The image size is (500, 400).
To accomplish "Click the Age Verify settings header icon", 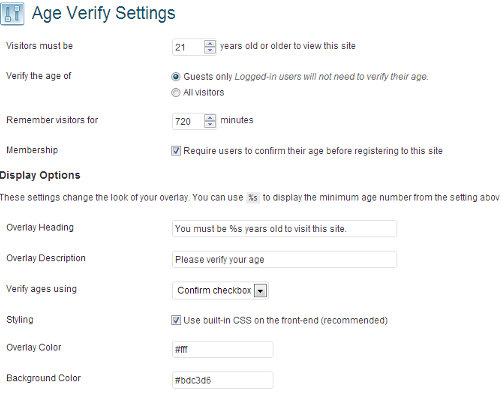I will pyautogui.click(x=12, y=14).
